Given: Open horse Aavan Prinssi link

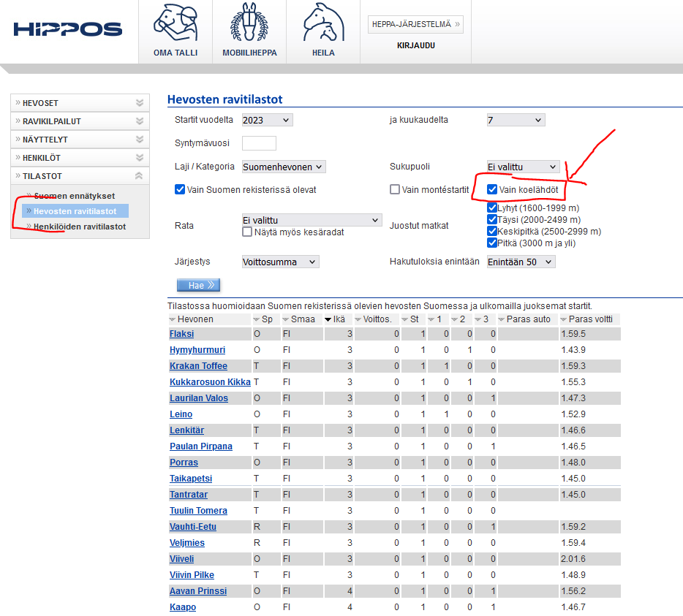Looking at the screenshot, I should click(198, 591).
